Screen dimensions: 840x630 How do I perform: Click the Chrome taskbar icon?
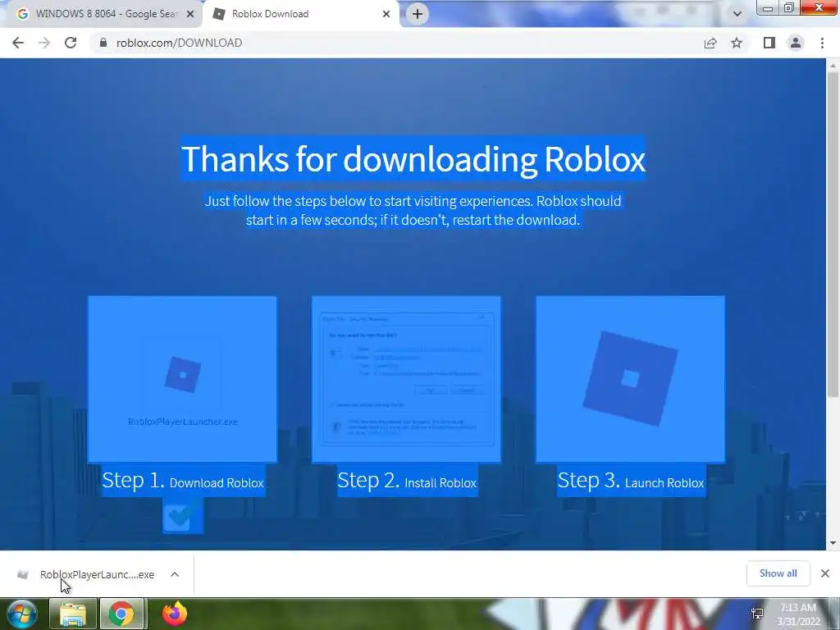tap(121, 614)
